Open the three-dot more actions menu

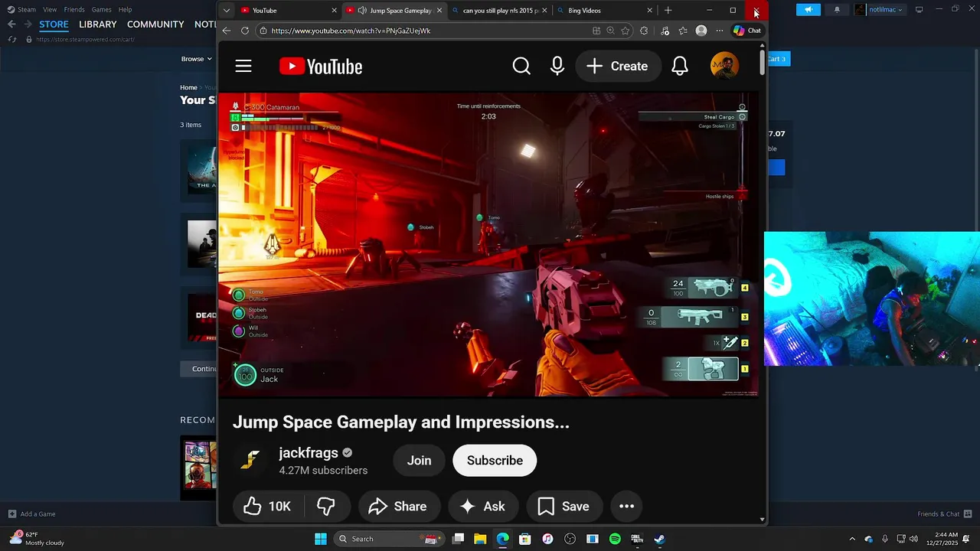pos(626,506)
